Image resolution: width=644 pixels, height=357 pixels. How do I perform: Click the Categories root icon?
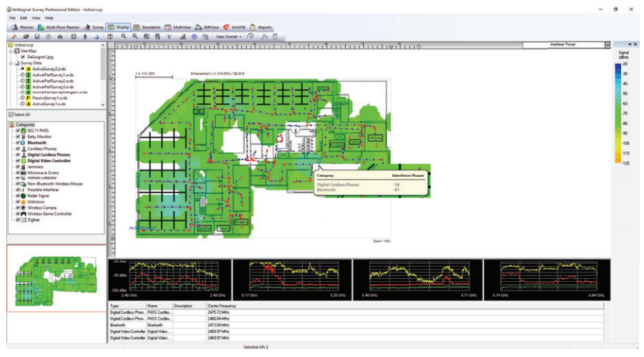(12, 124)
